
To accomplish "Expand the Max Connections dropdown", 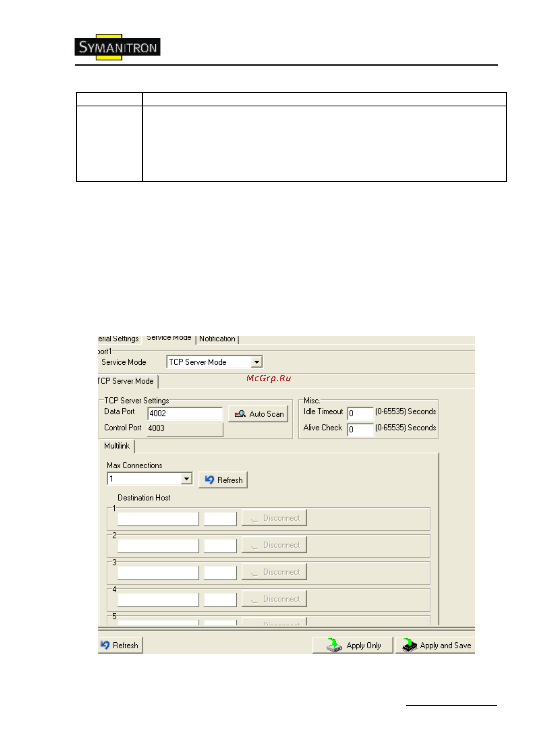I will (x=186, y=478).
